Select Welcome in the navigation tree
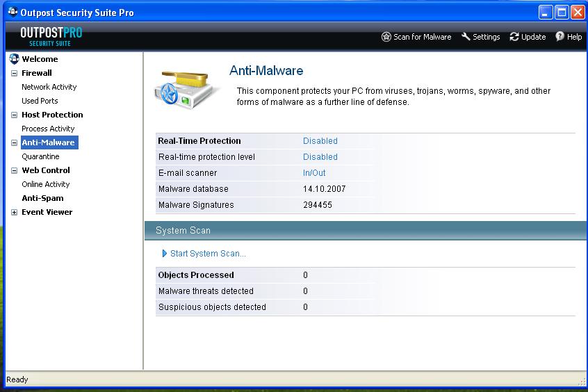588x392 pixels. pos(40,59)
